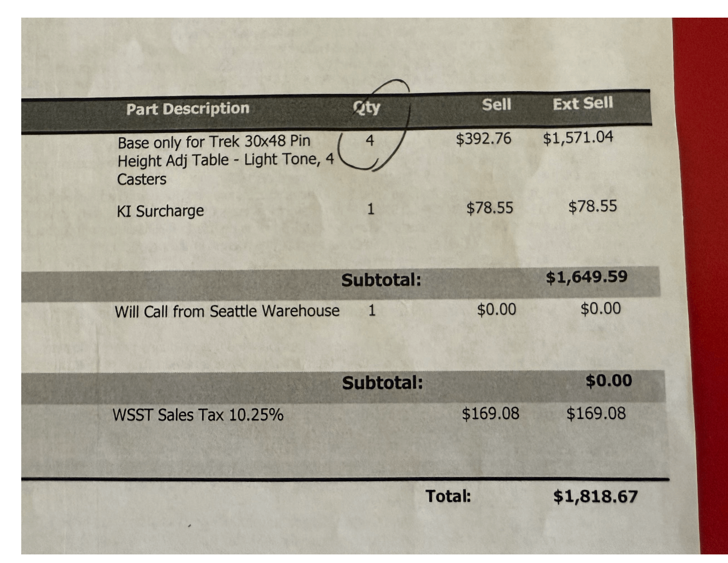Click the Sell column header

point(496,104)
